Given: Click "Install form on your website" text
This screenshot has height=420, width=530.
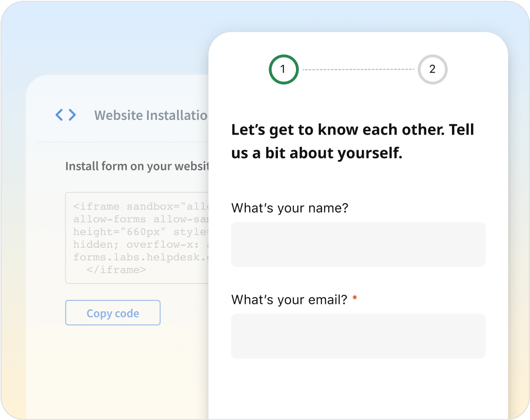Looking at the screenshot, I should (x=137, y=166).
